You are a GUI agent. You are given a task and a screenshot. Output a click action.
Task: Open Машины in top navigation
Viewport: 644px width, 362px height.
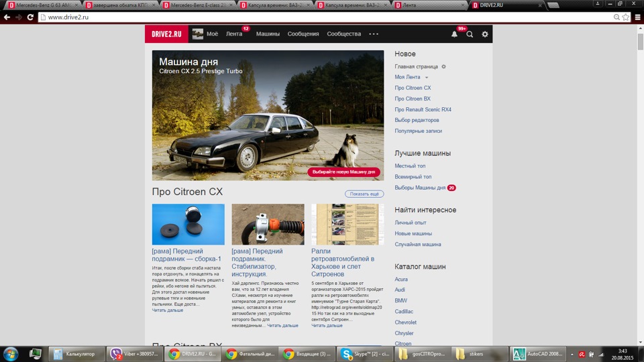[x=268, y=34]
